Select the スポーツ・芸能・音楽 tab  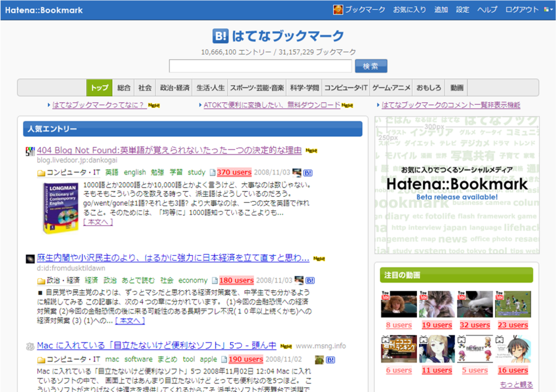(257, 88)
